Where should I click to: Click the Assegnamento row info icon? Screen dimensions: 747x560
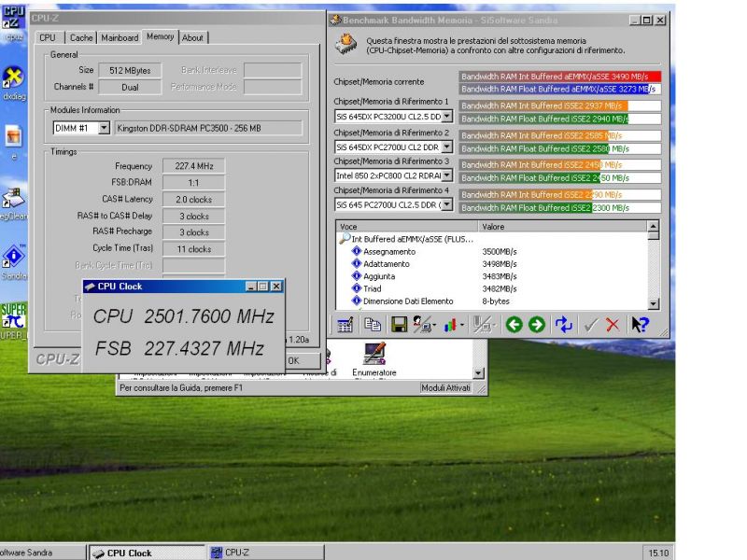click(x=357, y=251)
